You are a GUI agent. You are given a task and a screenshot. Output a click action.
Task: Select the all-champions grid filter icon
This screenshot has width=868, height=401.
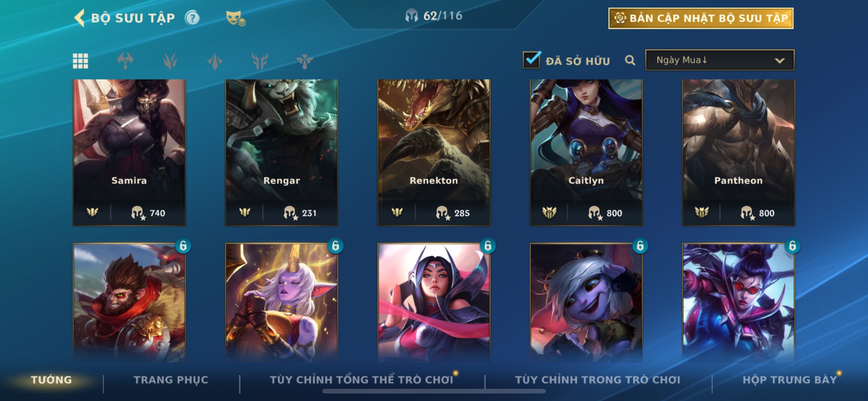81,61
